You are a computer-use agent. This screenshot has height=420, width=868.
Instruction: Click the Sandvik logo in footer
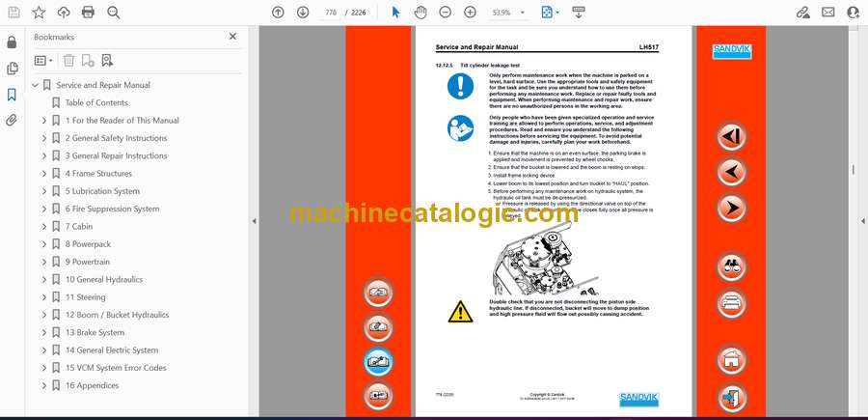[639, 399]
